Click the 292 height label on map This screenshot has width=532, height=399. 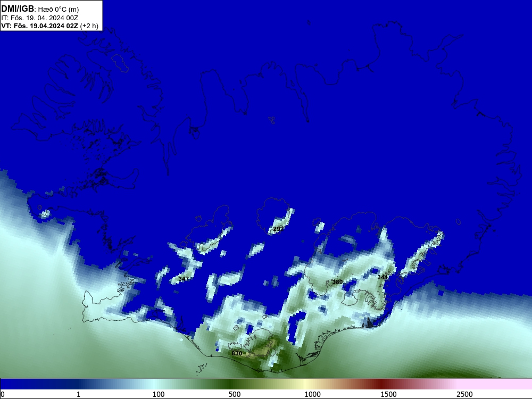278,229
